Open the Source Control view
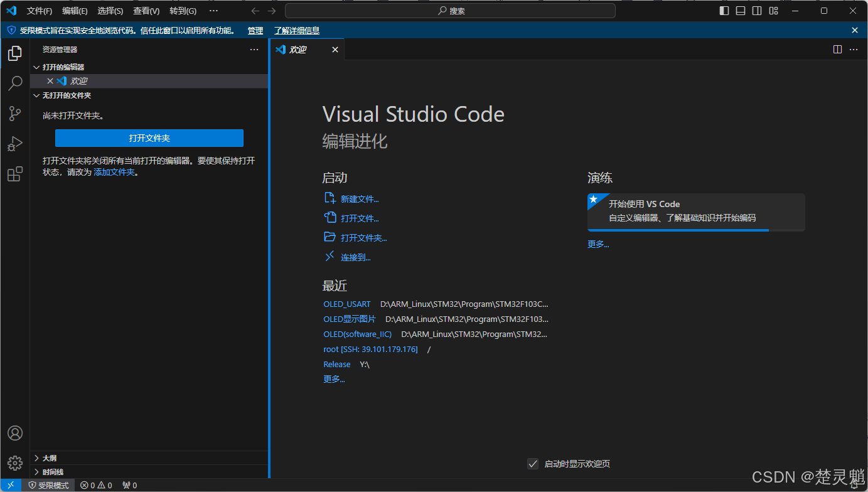This screenshot has width=868, height=492. pos(15,114)
